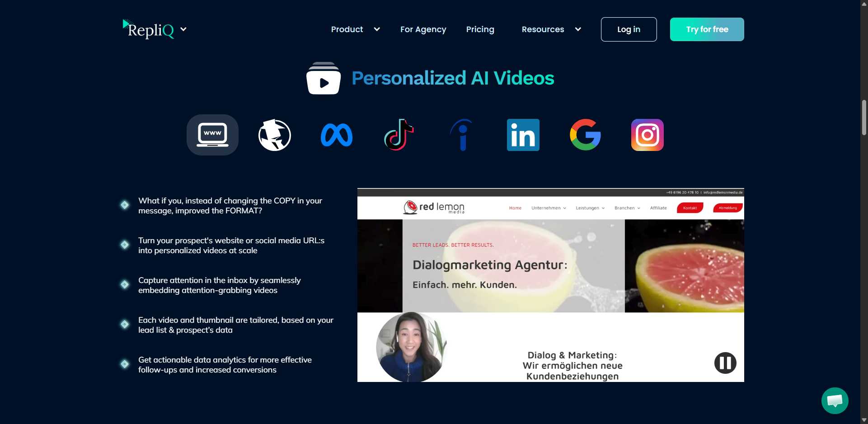Open the Resources menu
The image size is (868, 424).
point(543,29)
